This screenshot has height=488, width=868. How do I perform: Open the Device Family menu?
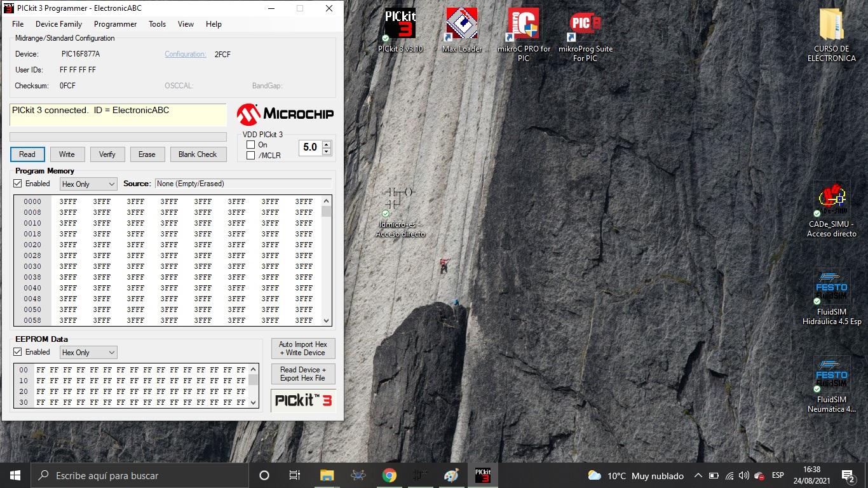(x=58, y=24)
